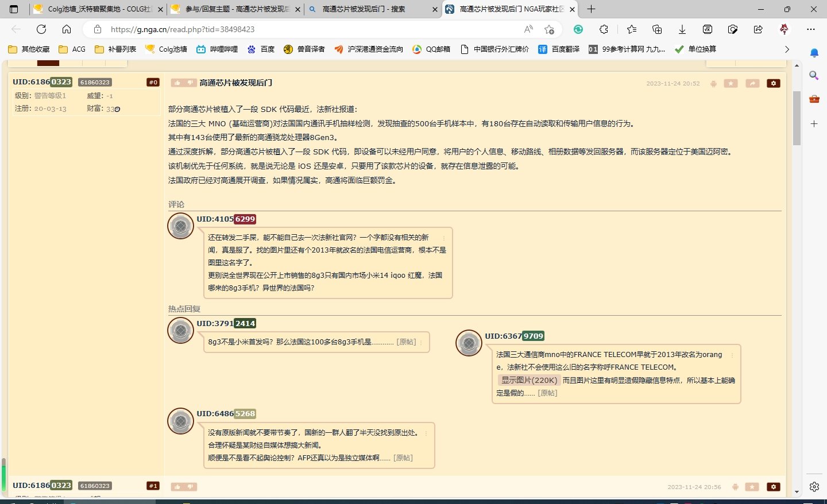Open sidebar settings gear at bottom

tap(814, 487)
